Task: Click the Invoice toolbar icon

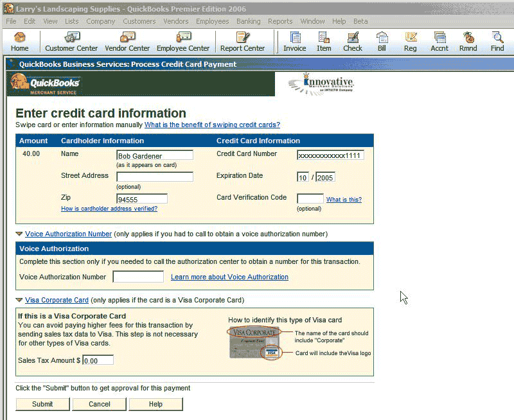Action: click(x=295, y=42)
